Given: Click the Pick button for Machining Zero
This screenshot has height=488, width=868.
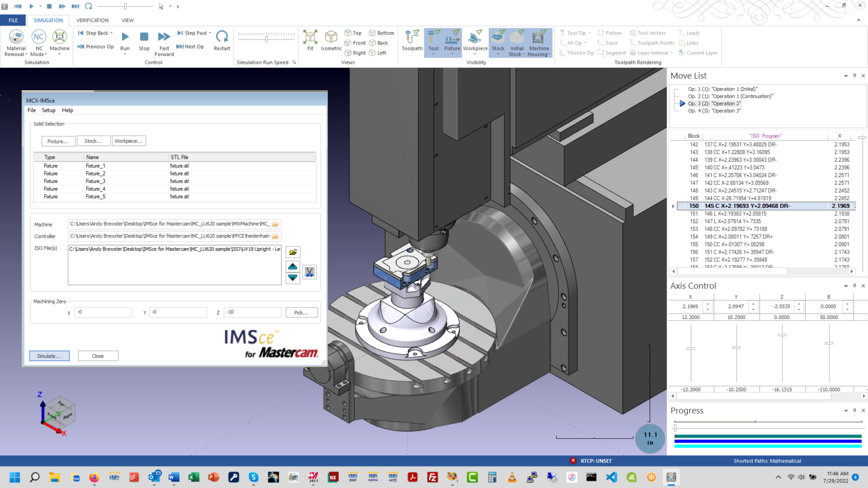Looking at the screenshot, I should tap(301, 312).
